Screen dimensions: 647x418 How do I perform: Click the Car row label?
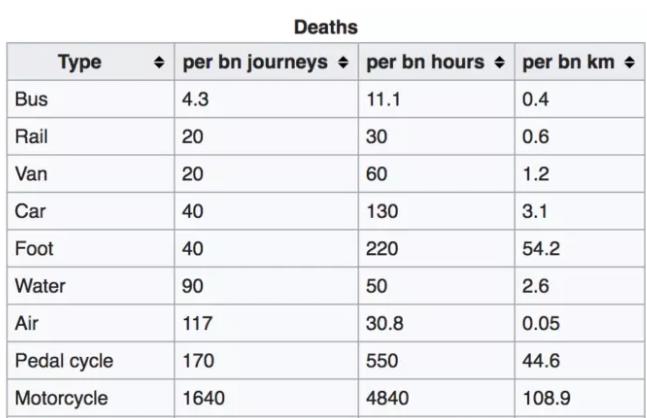tap(30, 211)
